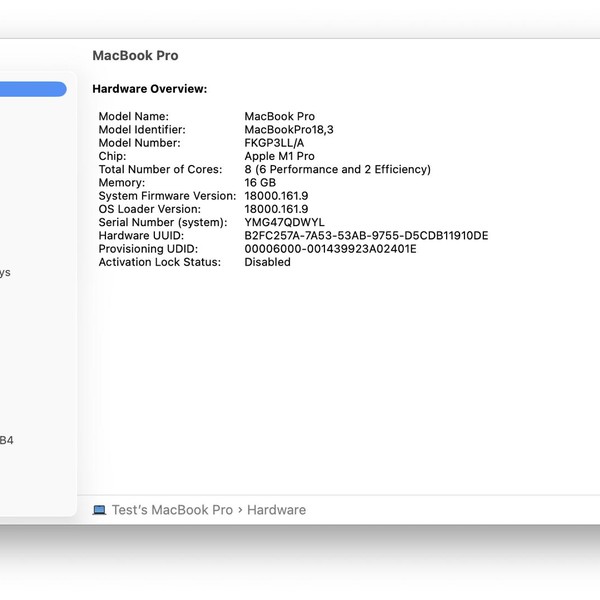
Task: Click the Activation Lock Status label
Action: (160, 262)
